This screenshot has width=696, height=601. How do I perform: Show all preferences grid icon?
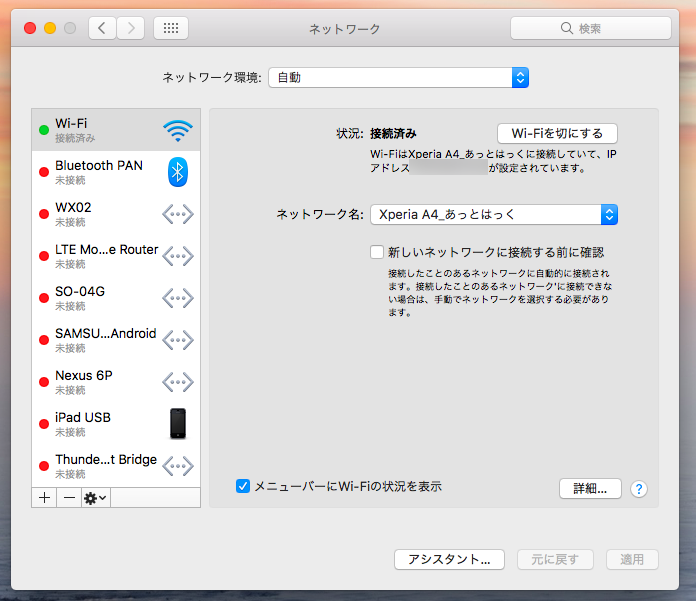[171, 29]
